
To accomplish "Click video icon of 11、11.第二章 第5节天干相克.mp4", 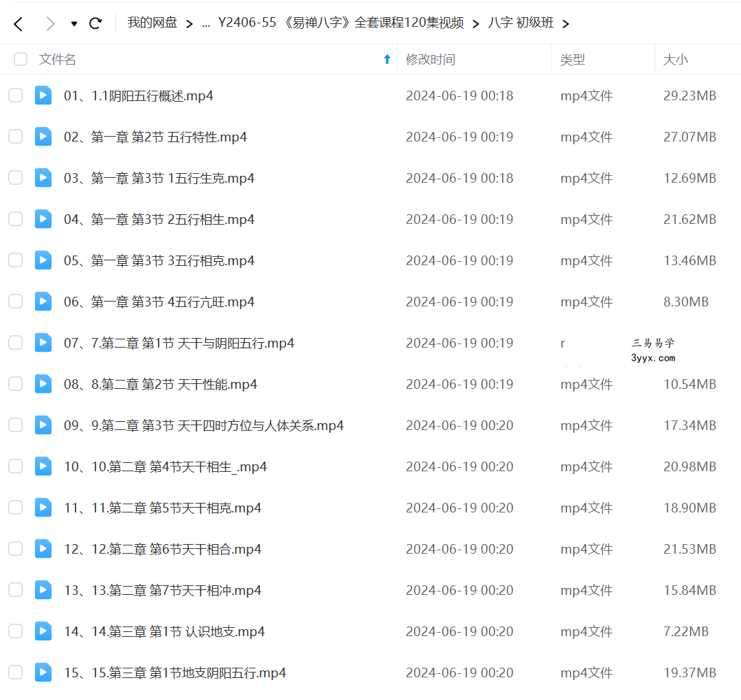I will click(43, 507).
